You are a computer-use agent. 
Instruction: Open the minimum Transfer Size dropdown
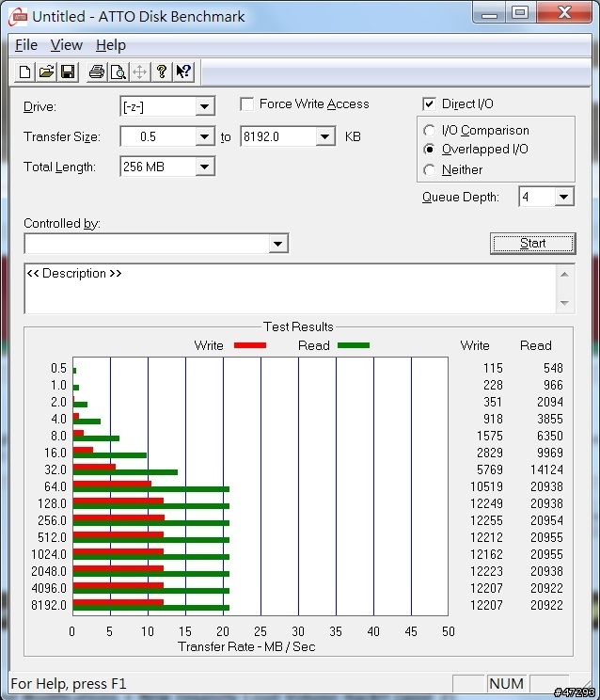(204, 136)
